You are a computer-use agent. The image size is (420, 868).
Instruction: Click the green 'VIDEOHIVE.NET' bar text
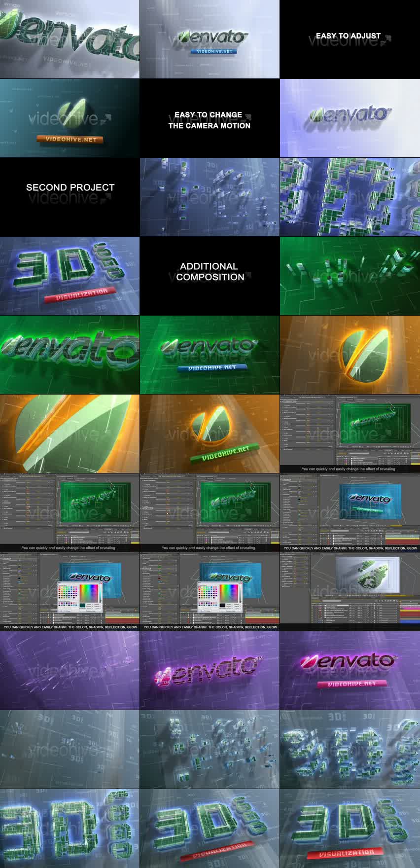click(226, 453)
